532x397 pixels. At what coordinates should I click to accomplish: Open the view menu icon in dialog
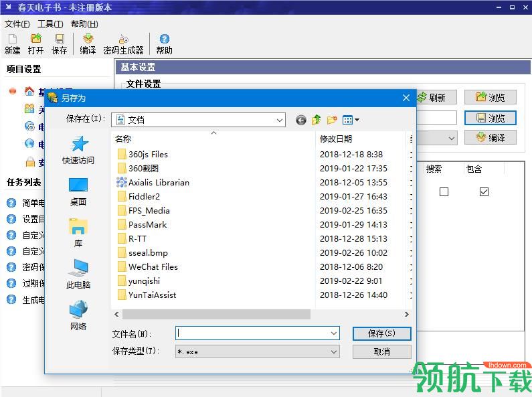(351, 120)
